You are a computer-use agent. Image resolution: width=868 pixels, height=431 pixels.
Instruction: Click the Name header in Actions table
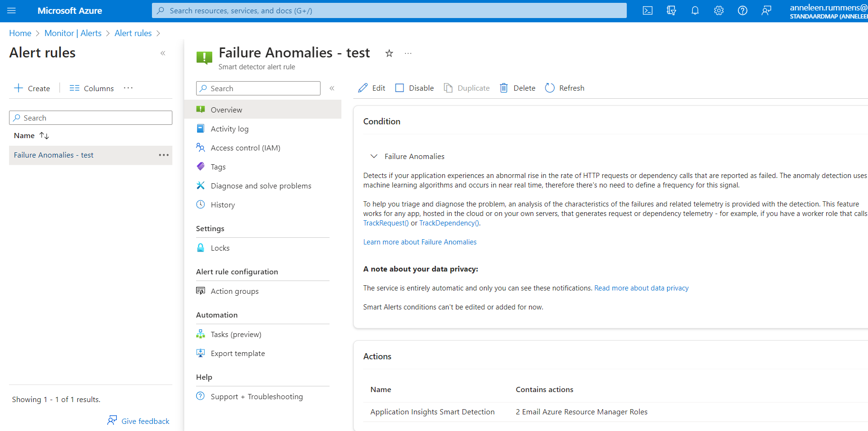tap(381, 389)
